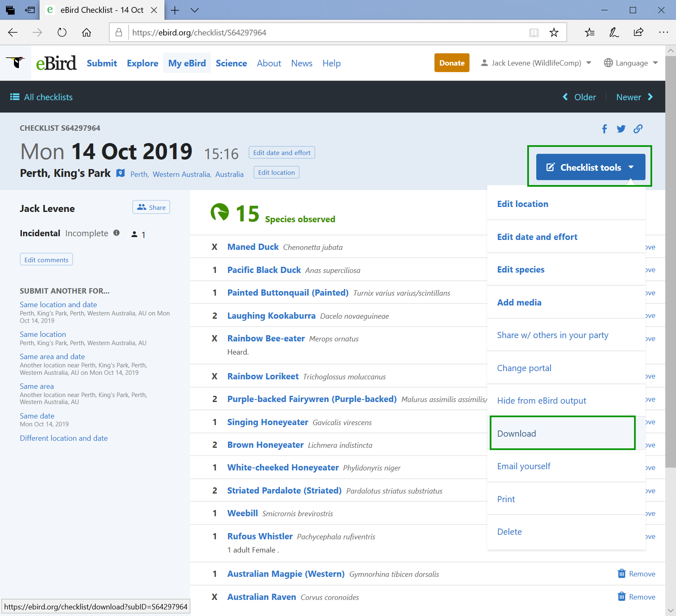The height and width of the screenshot is (616, 676).
Task: Go to the browser Home icon
Action: click(87, 33)
